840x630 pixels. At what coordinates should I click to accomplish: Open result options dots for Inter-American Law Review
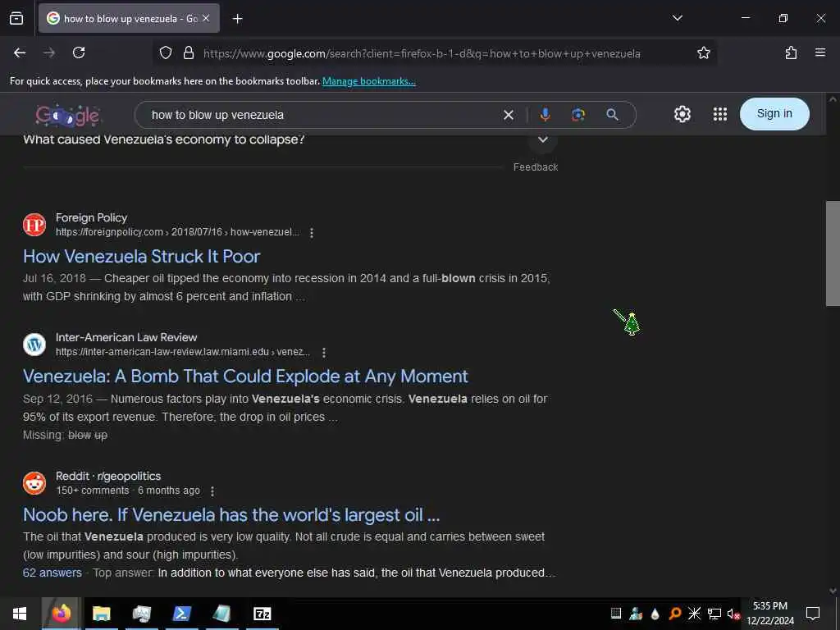[323, 353]
